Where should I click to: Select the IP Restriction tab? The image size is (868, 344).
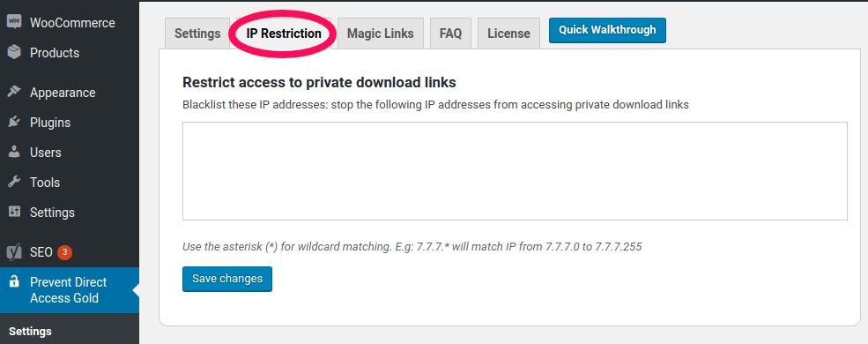[x=284, y=34]
